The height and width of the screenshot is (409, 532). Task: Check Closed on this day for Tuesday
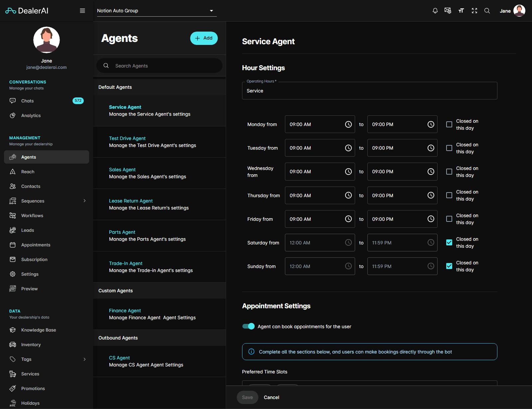[x=449, y=148]
